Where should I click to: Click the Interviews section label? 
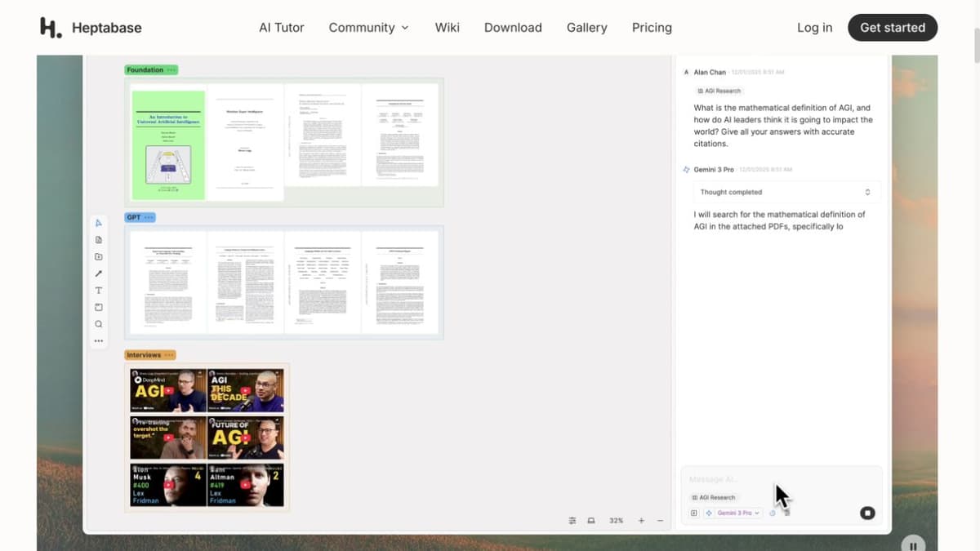144,355
